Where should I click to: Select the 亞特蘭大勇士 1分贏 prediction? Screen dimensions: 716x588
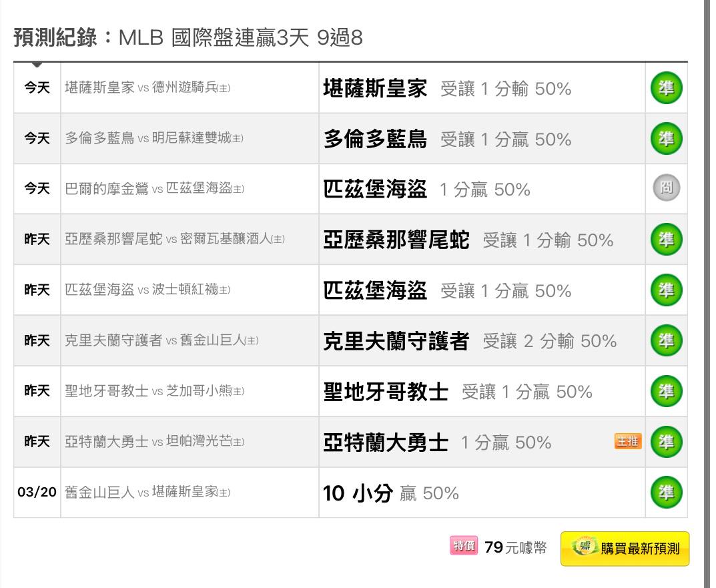tap(437, 442)
